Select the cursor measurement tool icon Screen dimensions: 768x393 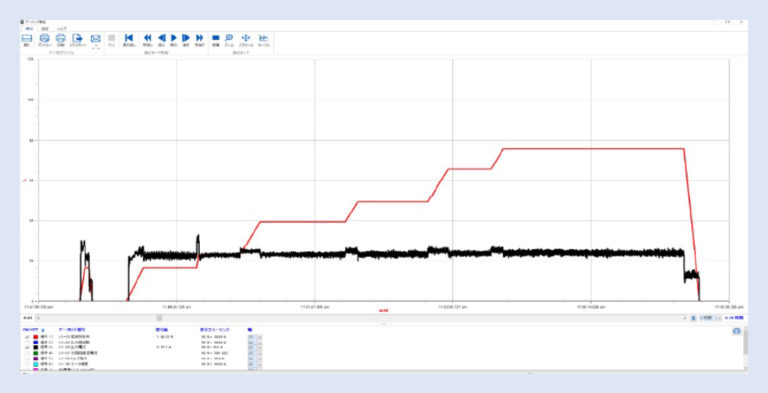(264, 38)
